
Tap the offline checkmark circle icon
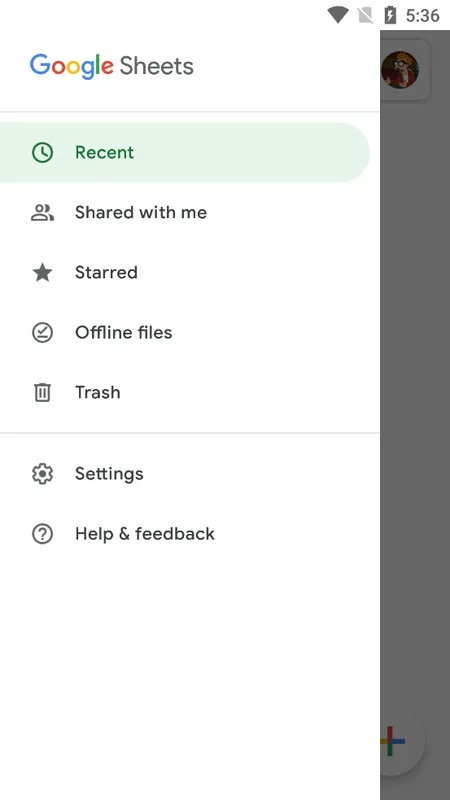click(42, 333)
